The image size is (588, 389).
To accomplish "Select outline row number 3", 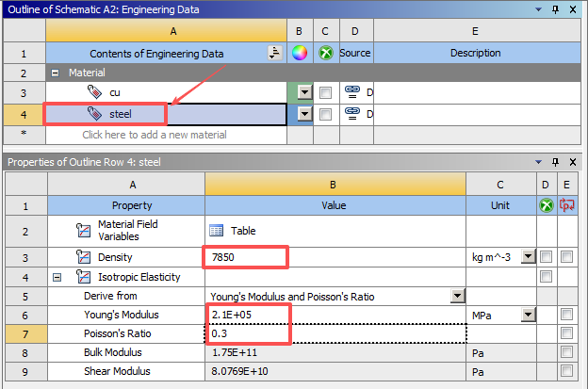I will click(x=24, y=92).
